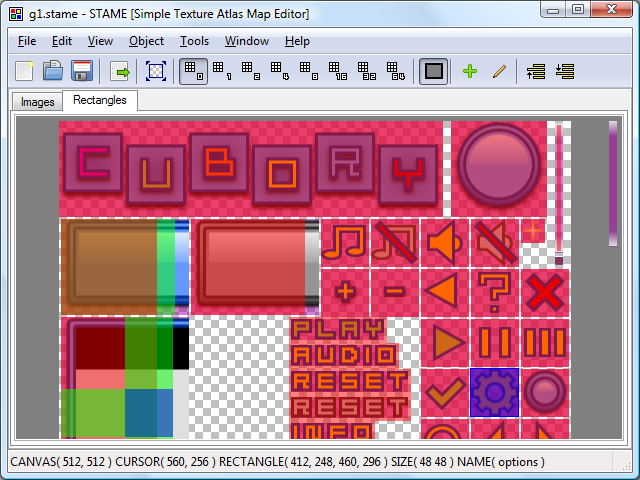Switch to the Rectangles tab
This screenshot has width=640, height=480.
point(100,100)
